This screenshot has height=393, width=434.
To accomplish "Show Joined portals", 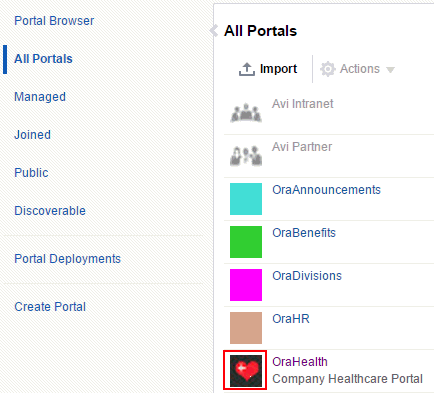I will click(33, 135).
